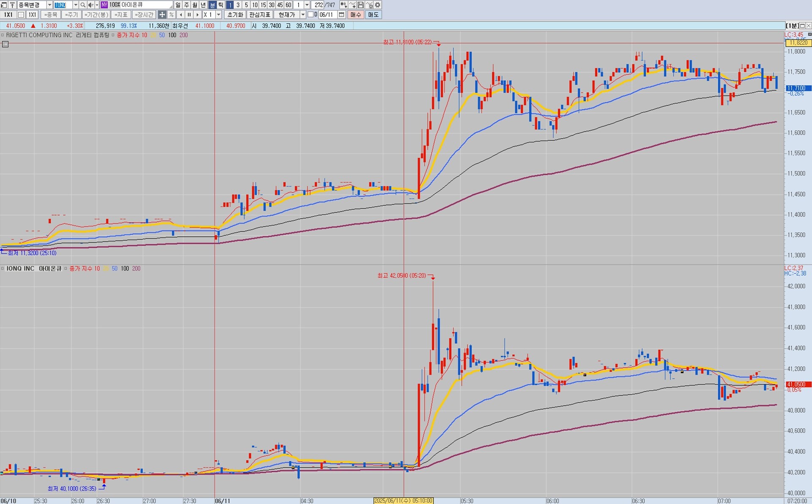The height and width of the screenshot is (504, 812).
Task: Click the percent scale icon
Action: click(171, 14)
